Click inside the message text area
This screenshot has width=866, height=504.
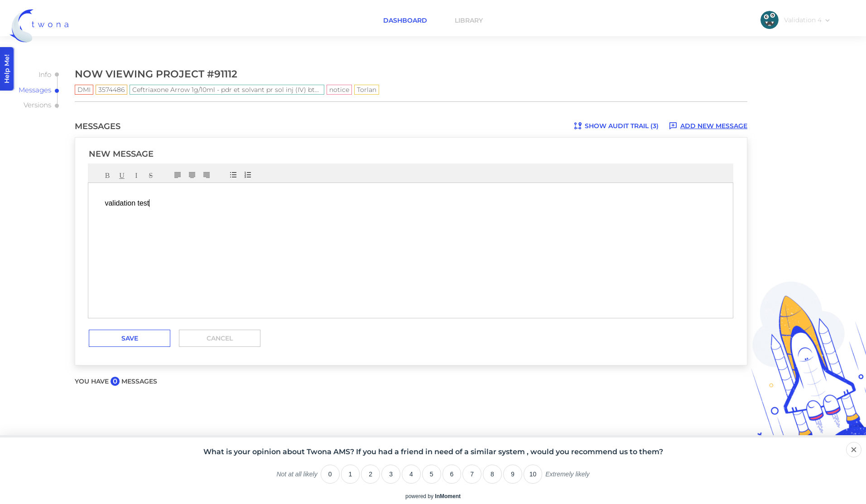[410, 250]
